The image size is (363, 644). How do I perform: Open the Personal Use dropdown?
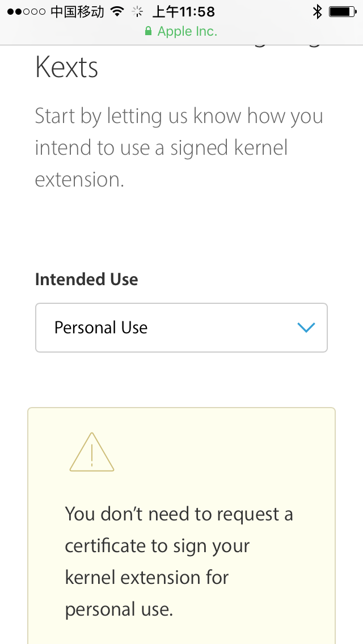point(181,328)
